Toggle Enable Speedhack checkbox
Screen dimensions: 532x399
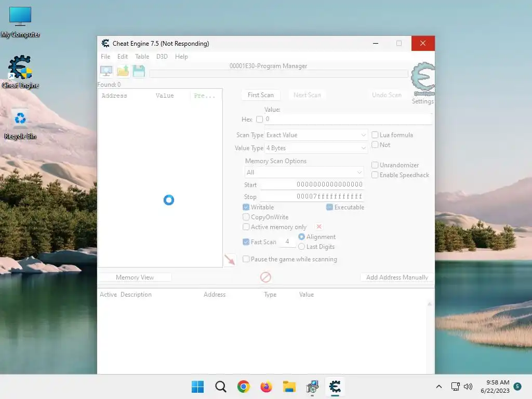coord(375,175)
